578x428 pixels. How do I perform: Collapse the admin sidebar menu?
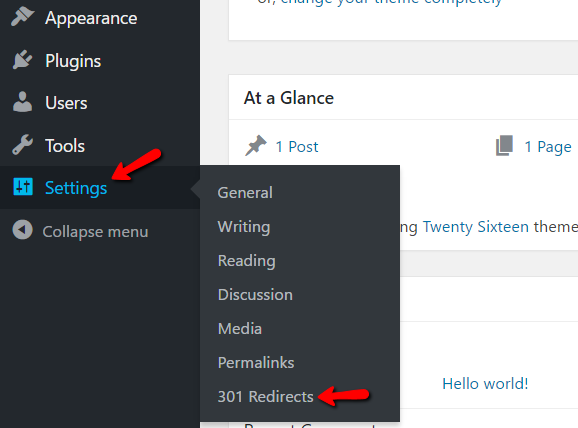[x=80, y=231]
